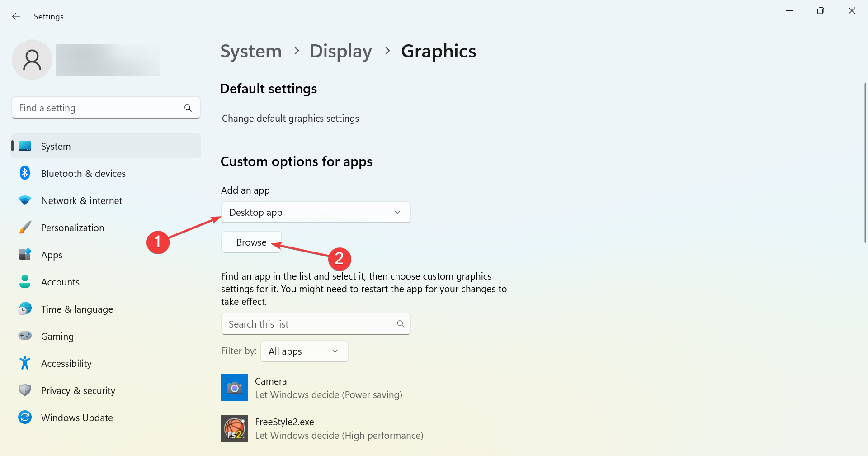The image size is (868, 456).
Task: Select the FreeStyle2.exe entry
Action: point(322,428)
